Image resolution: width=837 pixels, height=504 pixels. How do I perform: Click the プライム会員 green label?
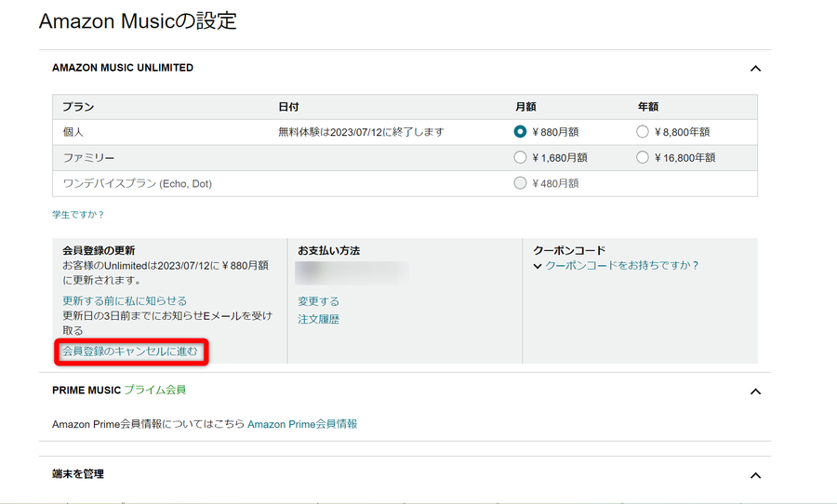coord(154,390)
